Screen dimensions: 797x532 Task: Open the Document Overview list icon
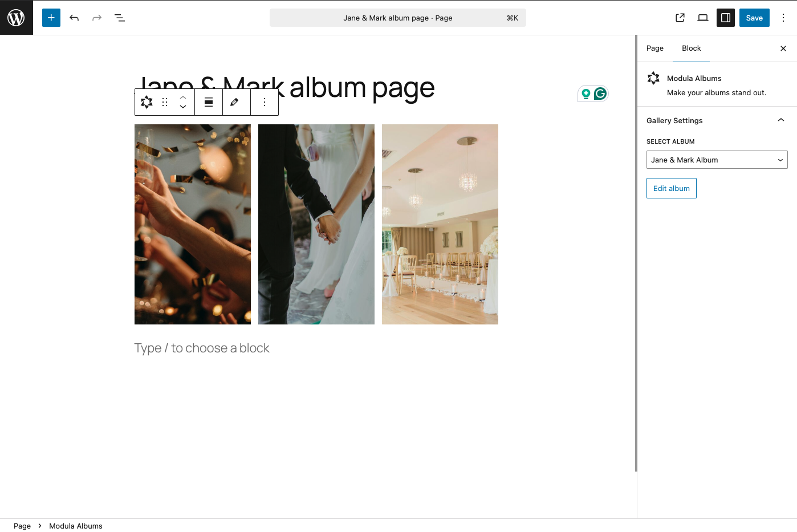[x=120, y=18]
